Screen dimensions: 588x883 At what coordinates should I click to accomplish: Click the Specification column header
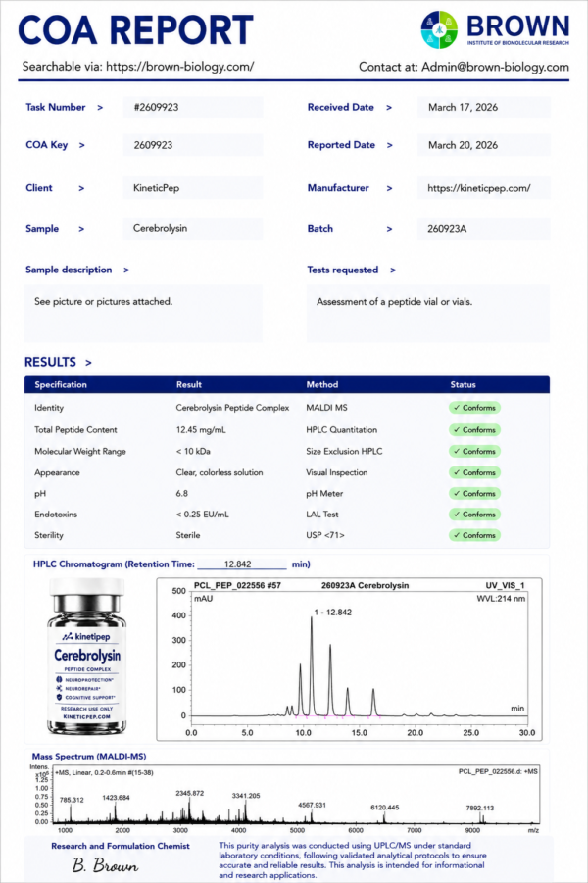tap(61, 384)
